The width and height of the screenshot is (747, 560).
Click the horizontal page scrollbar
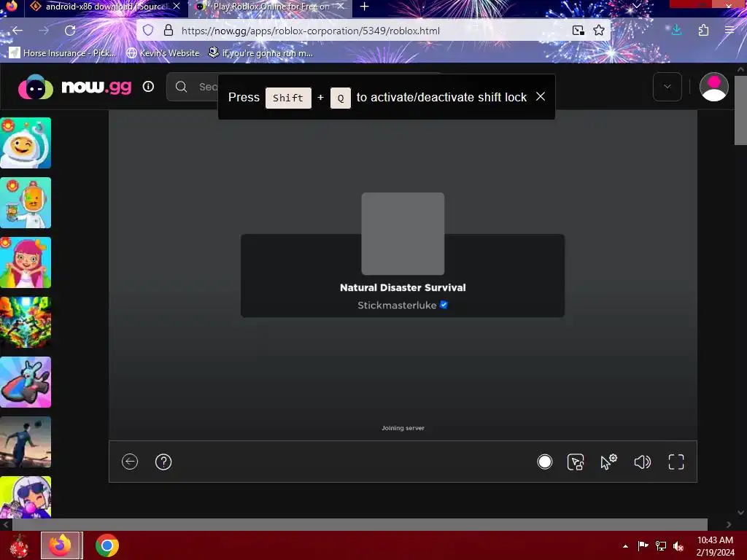coord(360,524)
